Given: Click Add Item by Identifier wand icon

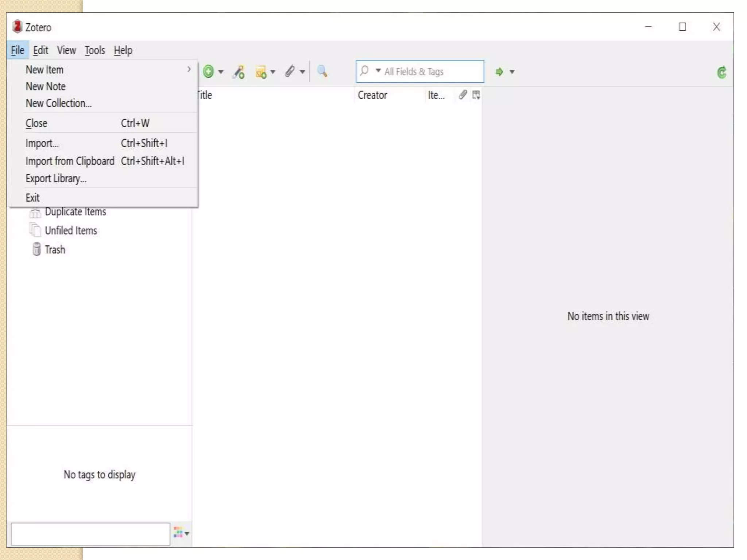Looking at the screenshot, I should [x=239, y=72].
